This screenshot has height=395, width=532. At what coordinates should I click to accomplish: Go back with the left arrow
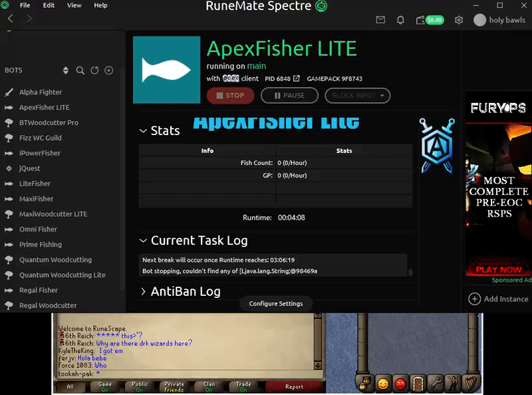(x=11, y=19)
